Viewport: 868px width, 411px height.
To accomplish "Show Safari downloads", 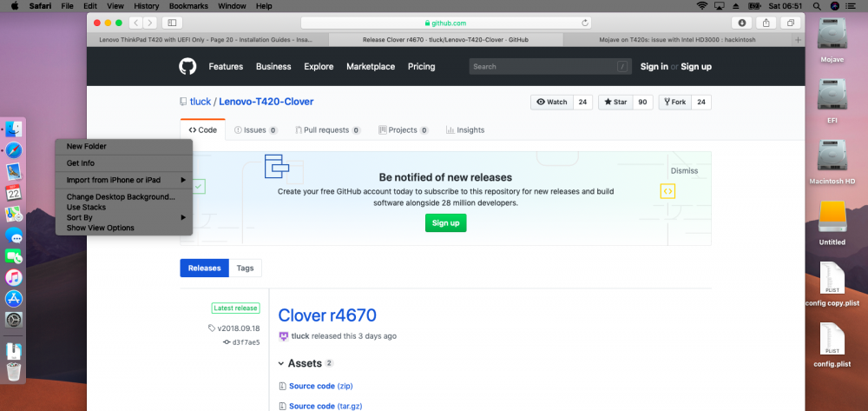I will (x=742, y=23).
